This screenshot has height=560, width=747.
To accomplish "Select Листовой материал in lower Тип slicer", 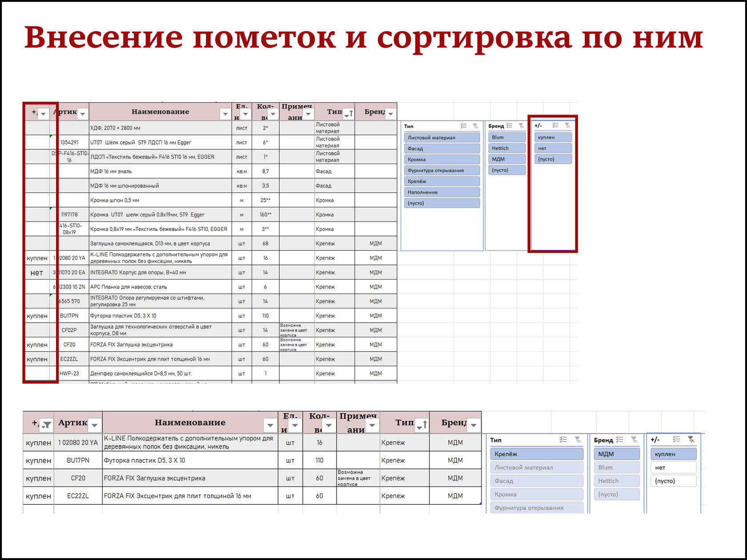I will [537, 467].
